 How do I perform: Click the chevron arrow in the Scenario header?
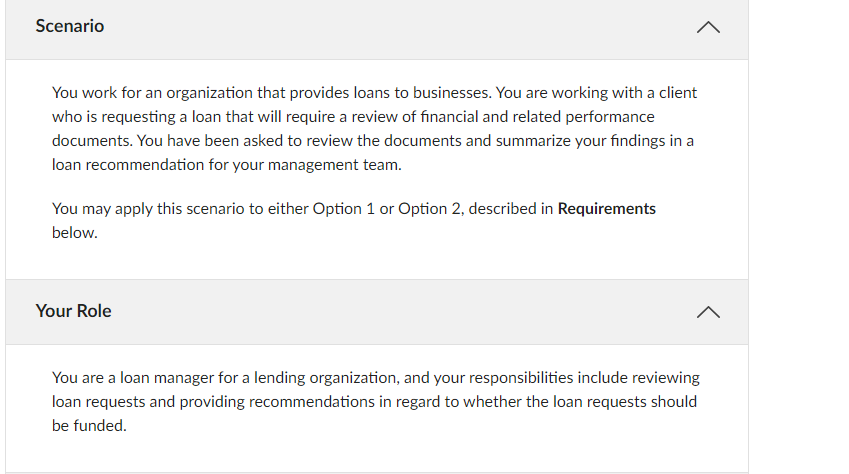pos(707,28)
